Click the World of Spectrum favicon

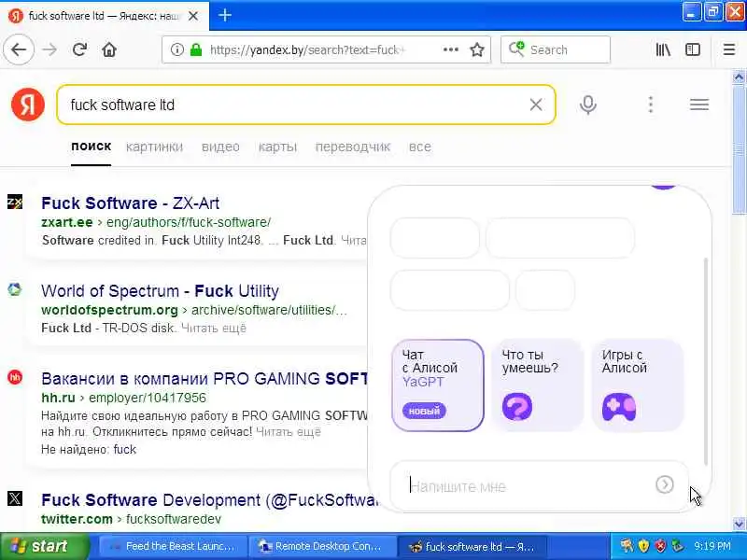pos(15,289)
